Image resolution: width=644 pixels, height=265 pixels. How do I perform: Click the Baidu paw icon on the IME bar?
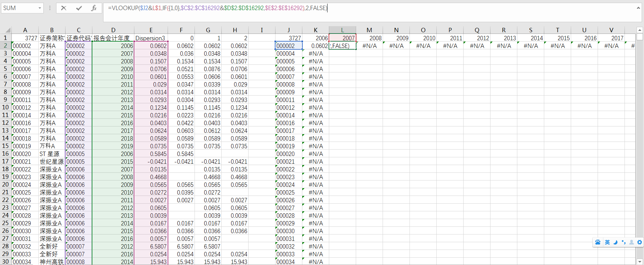pyautogui.click(x=598, y=242)
